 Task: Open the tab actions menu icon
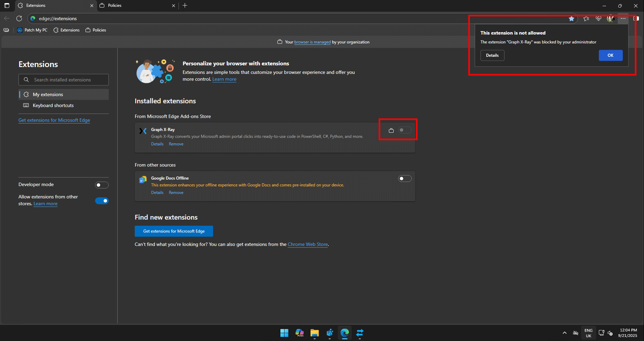coord(7,5)
